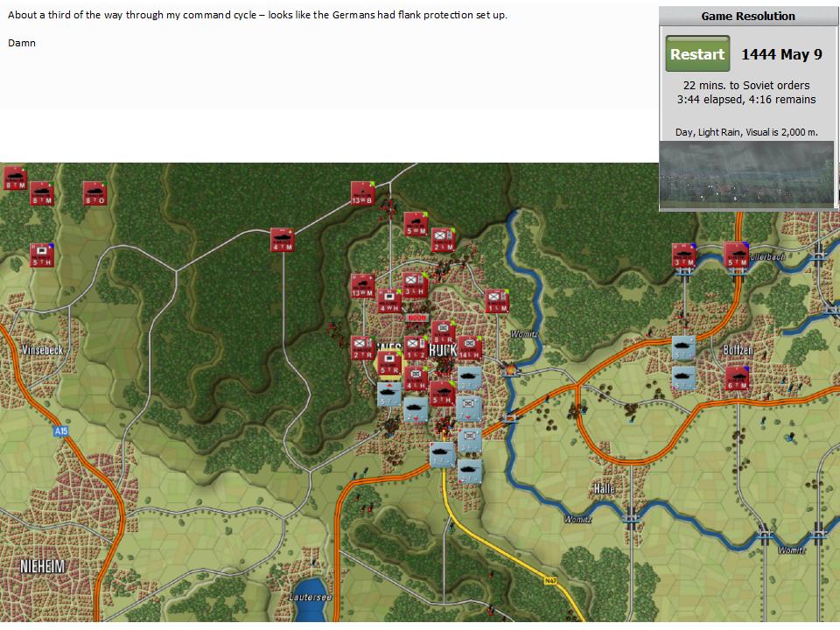Select the blue tank counter on the yellow N47 road
Viewport: 840px width, 630px height.
point(443,454)
